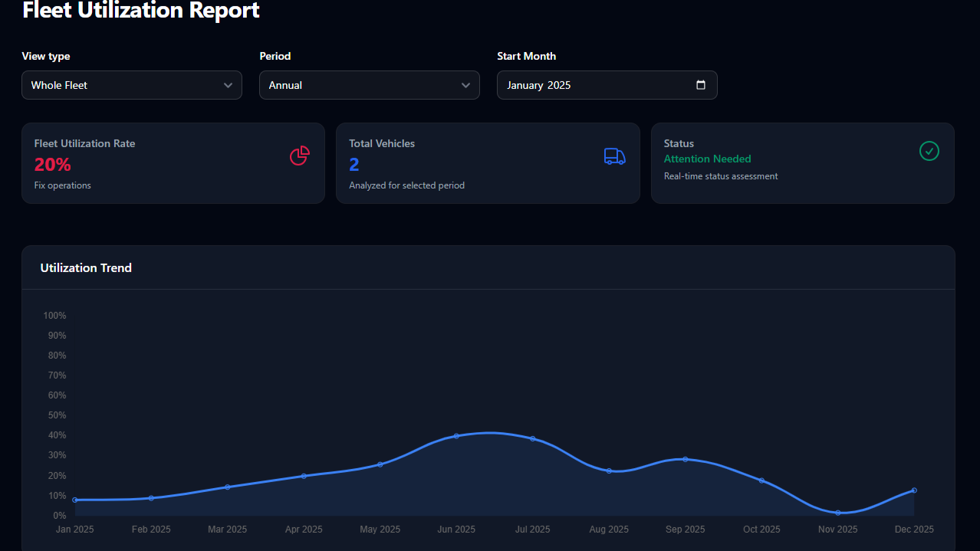Click the Attention Needed status text
980x551 pixels.
(707, 159)
